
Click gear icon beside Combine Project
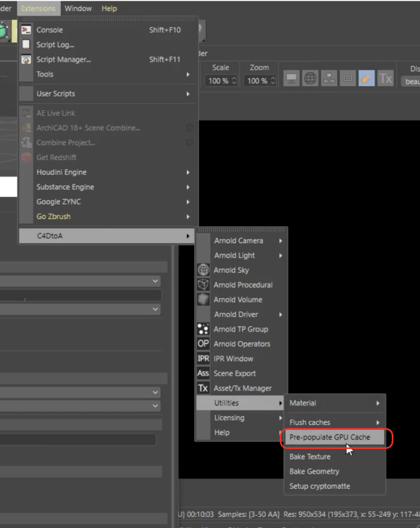190,143
